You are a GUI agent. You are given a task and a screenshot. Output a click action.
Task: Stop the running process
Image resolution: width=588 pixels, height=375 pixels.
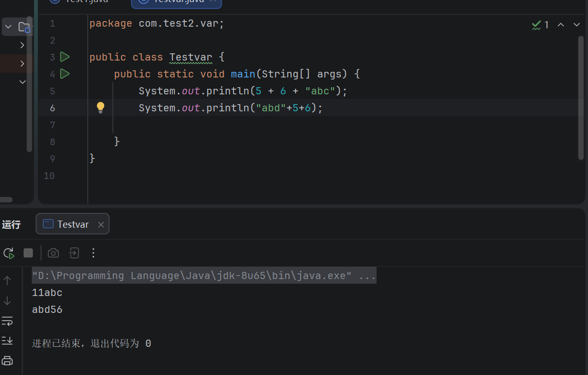pos(29,253)
